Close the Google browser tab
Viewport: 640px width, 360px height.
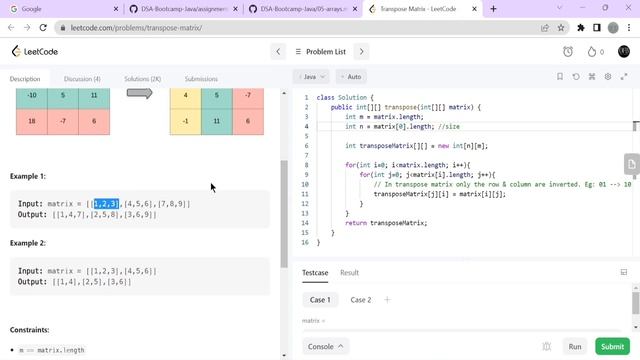point(116,9)
